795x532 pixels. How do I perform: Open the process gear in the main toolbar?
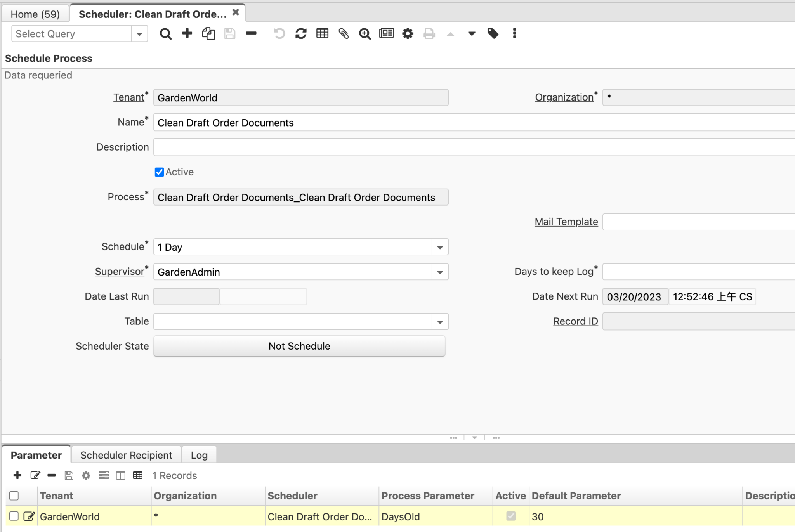coord(408,34)
